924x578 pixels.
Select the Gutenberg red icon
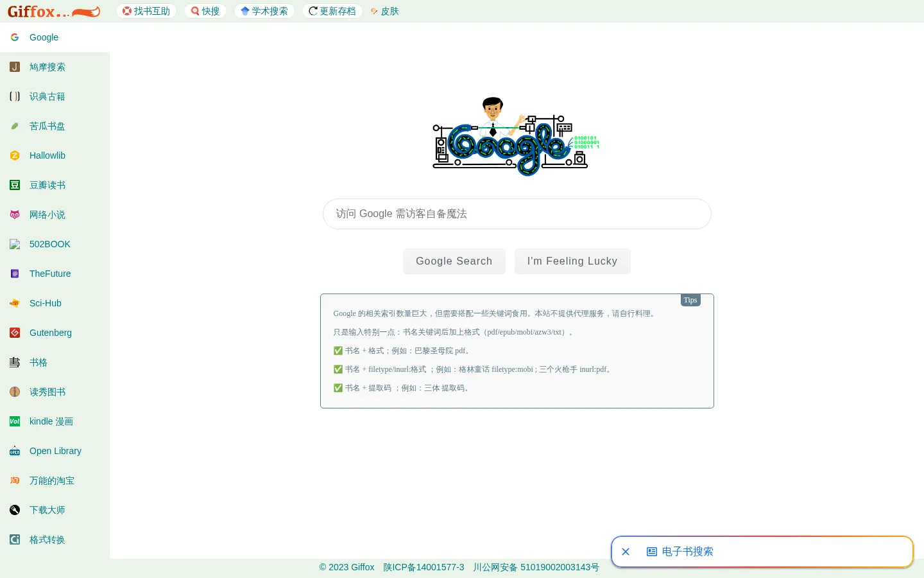(x=15, y=333)
